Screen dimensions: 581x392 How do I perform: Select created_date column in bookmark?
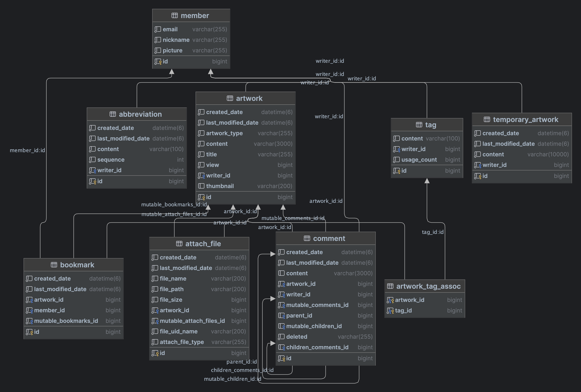[x=74, y=279]
